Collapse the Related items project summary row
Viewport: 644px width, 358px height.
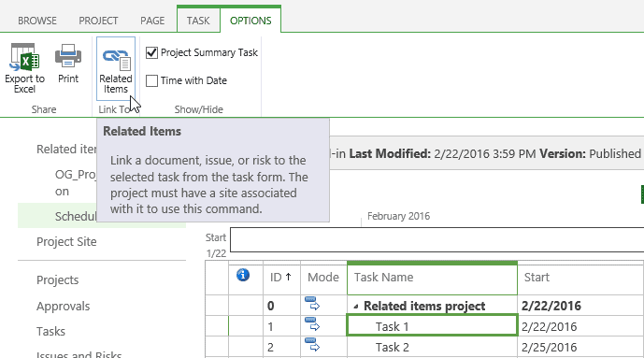click(356, 307)
